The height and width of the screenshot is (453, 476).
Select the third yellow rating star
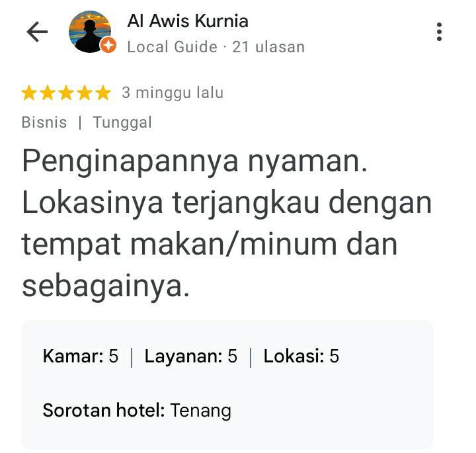click(67, 93)
